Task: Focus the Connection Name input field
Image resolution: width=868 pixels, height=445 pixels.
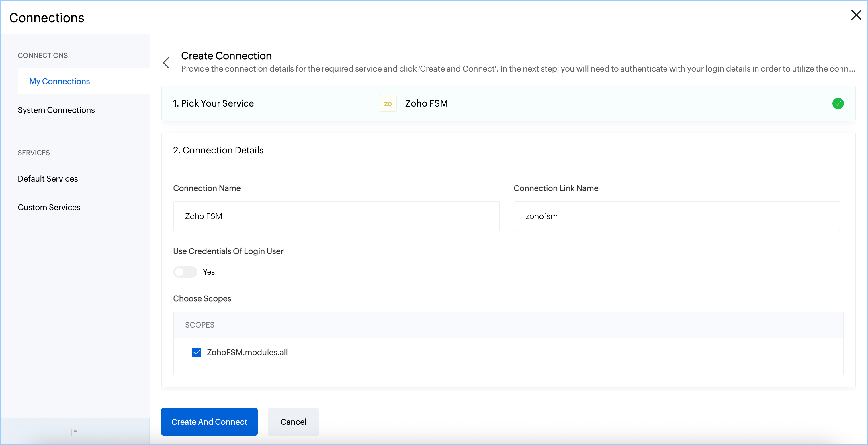Action: pyautogui.click(x=336, y=216)
